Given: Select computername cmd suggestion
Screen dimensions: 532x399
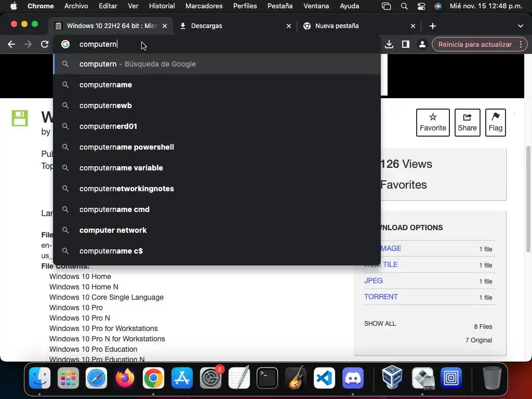Looking at the screenshot, I should (217, 209).
